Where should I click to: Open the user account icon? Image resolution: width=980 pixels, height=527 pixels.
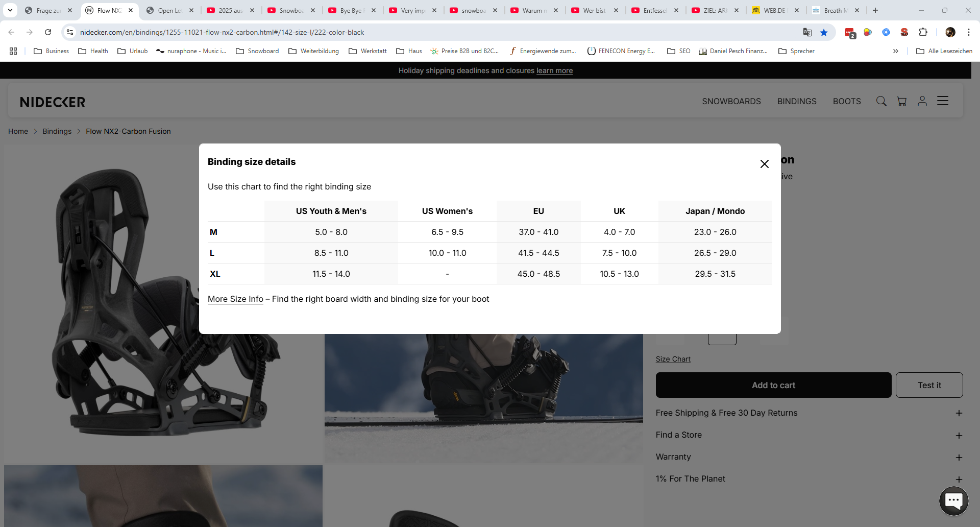[922, 101]
